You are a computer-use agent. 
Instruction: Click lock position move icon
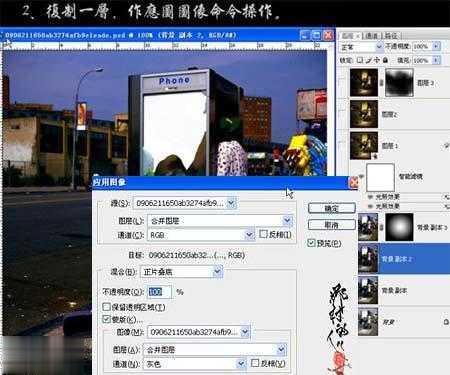(x=377, y=60)
